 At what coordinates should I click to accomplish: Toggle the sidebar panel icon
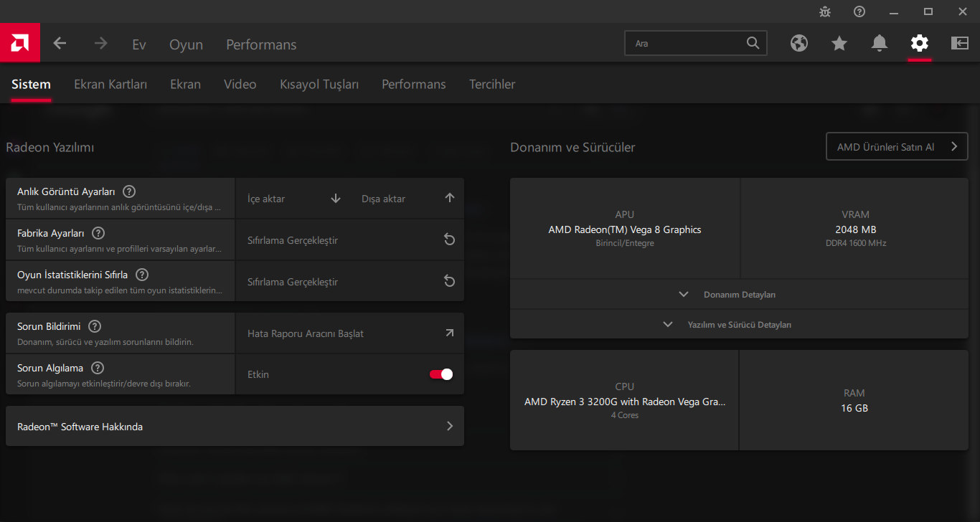point(960,44)
